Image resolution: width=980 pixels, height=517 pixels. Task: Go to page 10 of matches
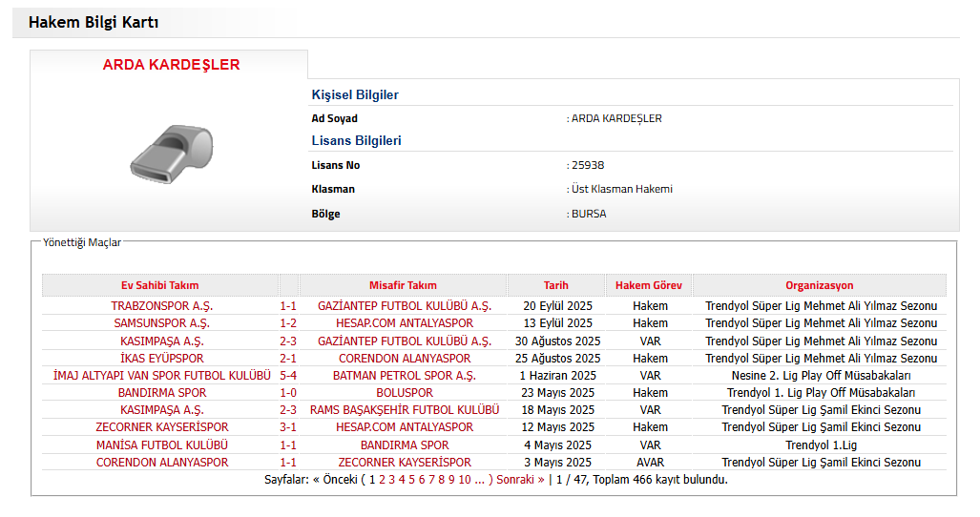click(x=465, y=480)
